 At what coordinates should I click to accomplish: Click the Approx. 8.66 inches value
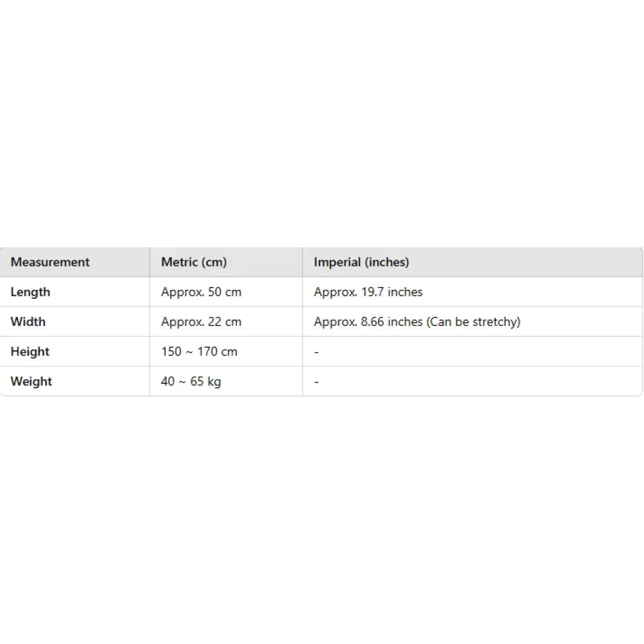pos(368,321)
